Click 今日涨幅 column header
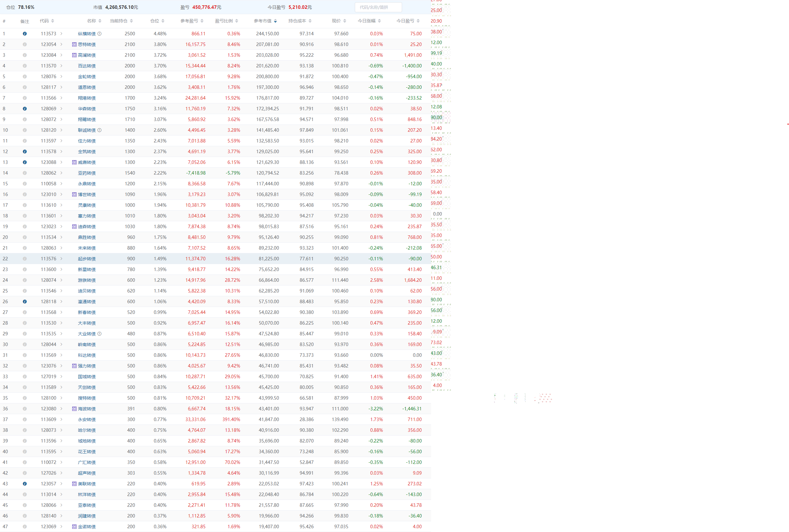This screenshot has width=789, height=532. 366,21
